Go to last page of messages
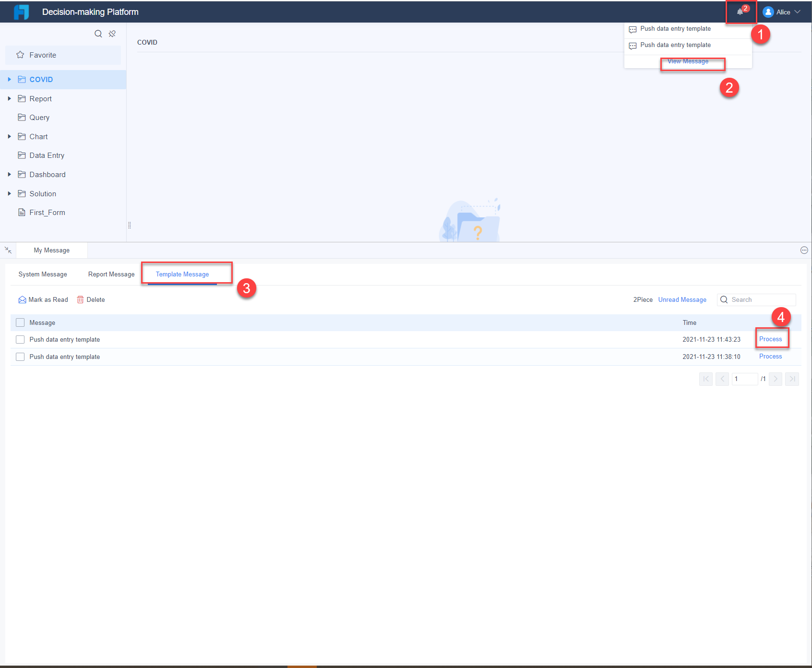 click(792, 379)
